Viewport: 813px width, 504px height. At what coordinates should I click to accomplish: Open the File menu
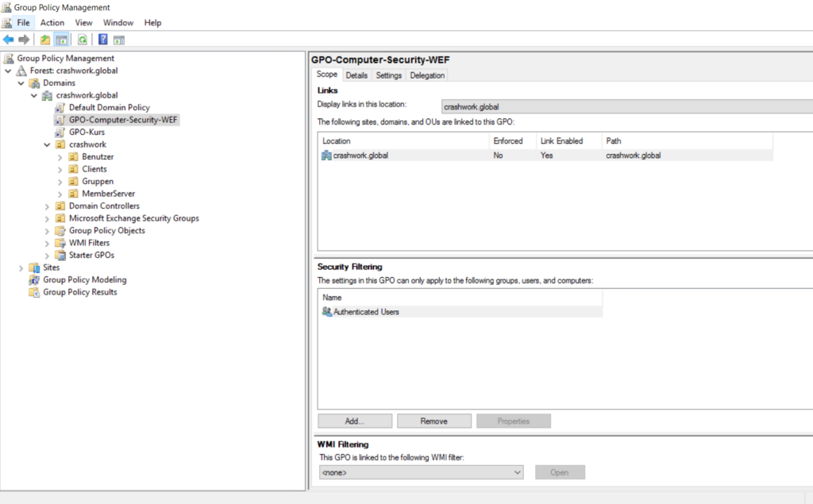[23, 23]
